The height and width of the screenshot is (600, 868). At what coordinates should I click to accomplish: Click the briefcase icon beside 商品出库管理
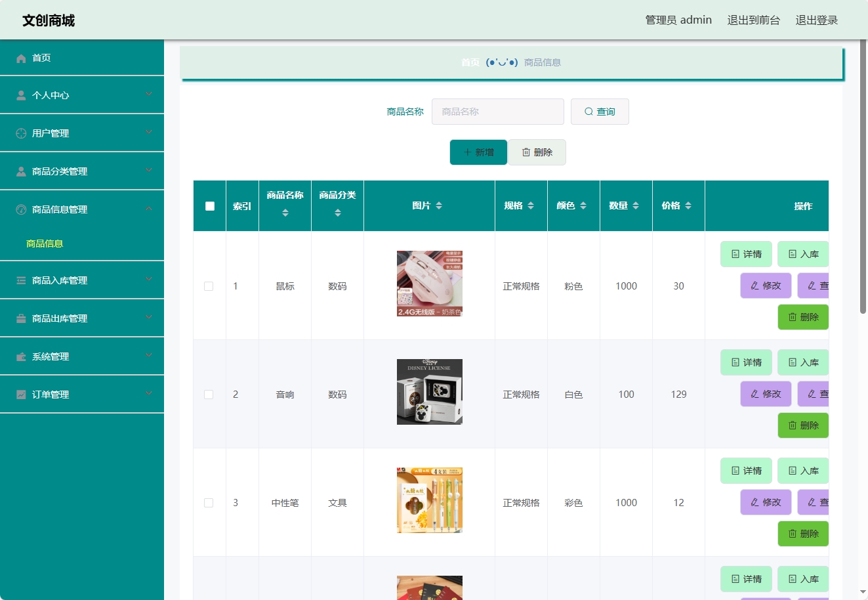(x=21, y=318)
